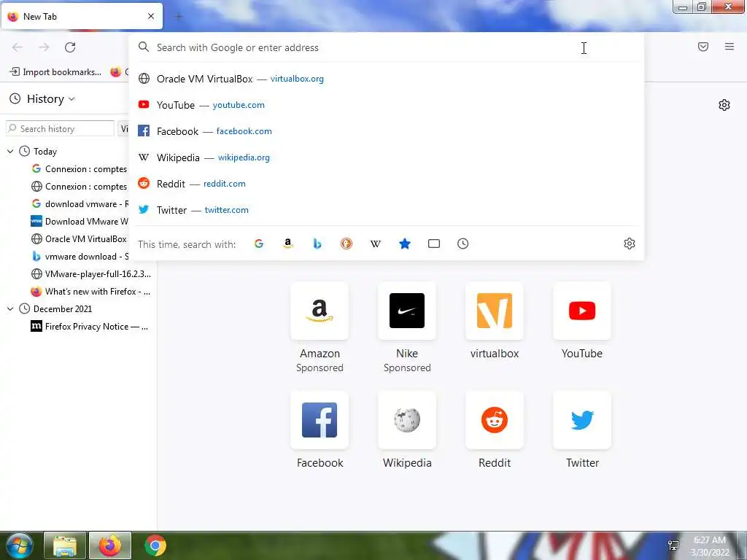Search bookmarks with the star icon
The height and width of the screenshot is (560, 747).
tap(404, 244)
